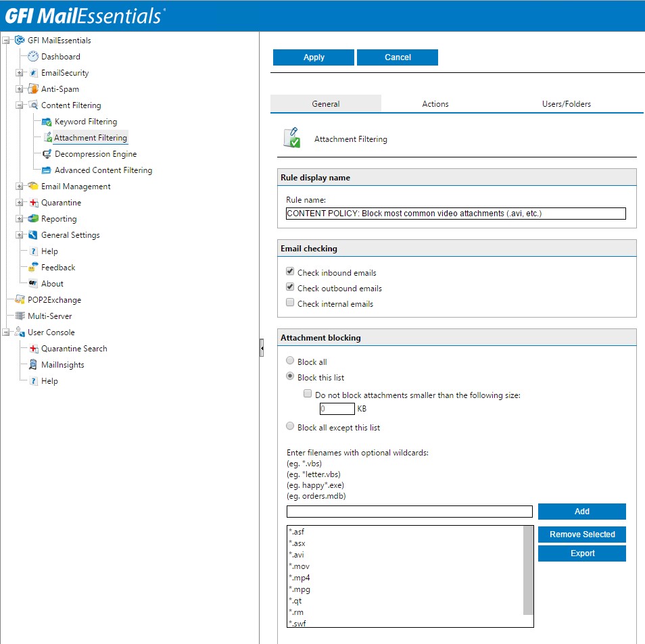Image resolution: width=645 pixels, height=644 pixels.
Task: Click the Attachment Filtering header icon in main panel
Action: coord(292,138)
